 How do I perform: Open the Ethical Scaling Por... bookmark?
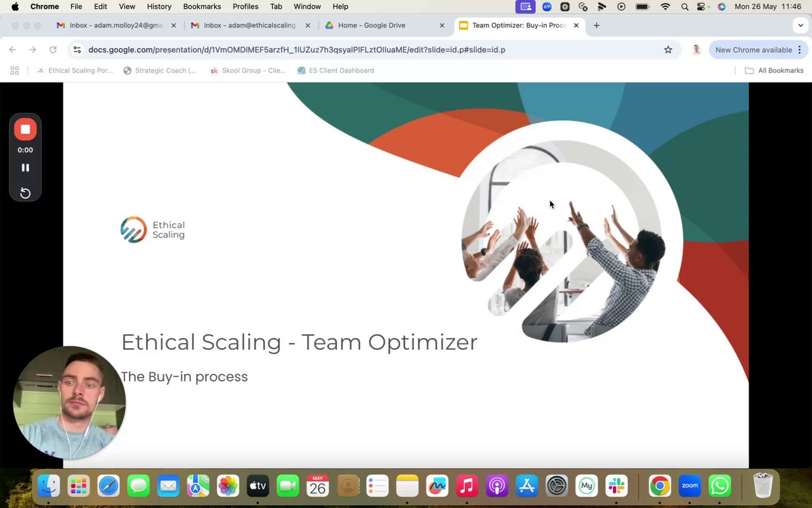(74, 70)
